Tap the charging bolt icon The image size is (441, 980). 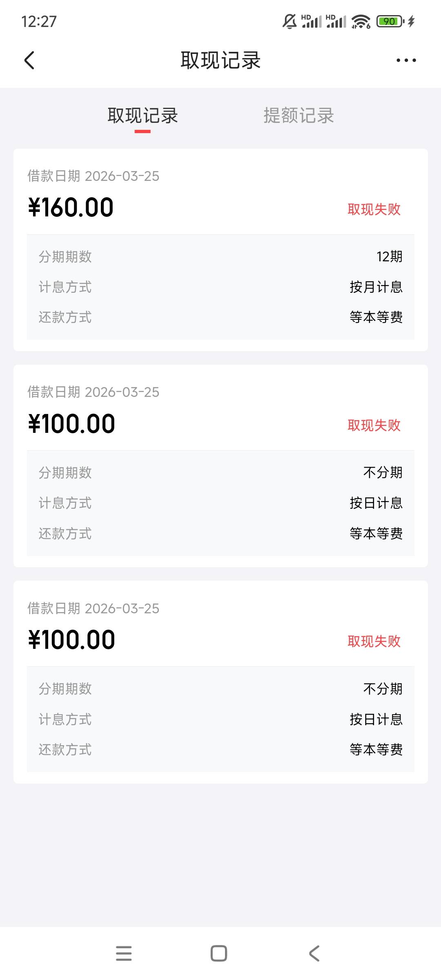(412, 21)
